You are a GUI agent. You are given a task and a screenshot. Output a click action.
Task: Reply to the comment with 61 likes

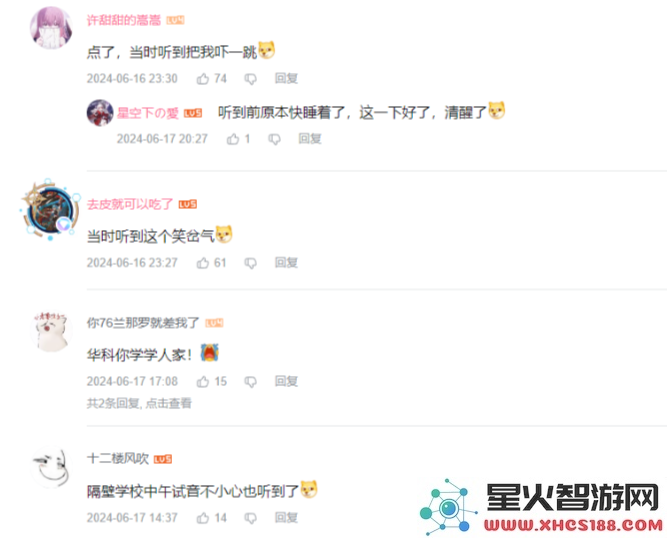click(286, 263)
